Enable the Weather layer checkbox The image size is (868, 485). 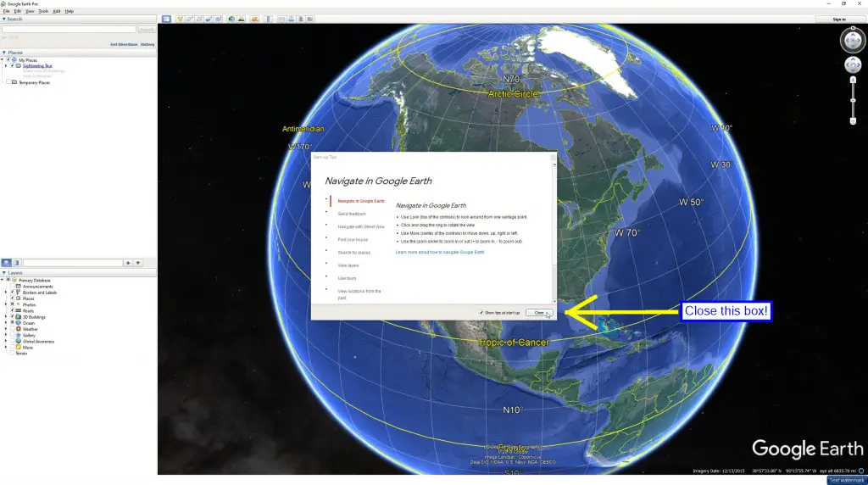click(x=12, y=329)
